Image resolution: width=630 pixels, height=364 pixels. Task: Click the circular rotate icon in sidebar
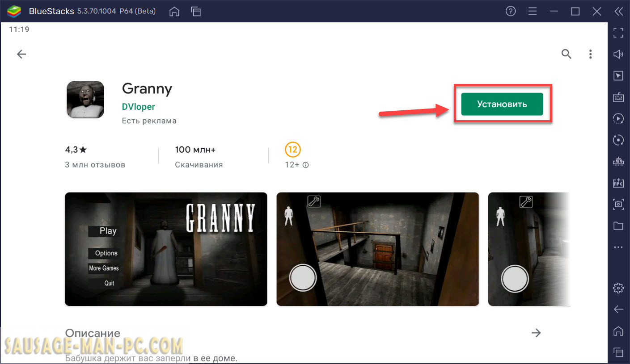[x=618, y=140]
